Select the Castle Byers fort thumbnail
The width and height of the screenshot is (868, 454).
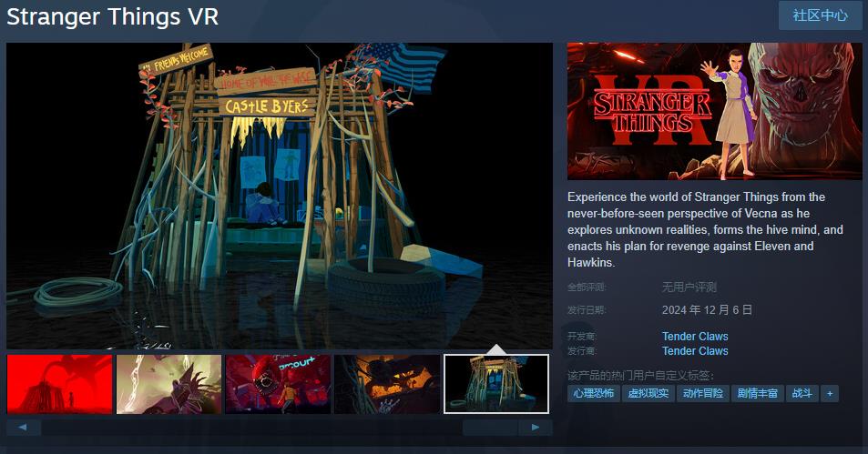(496, 384)
